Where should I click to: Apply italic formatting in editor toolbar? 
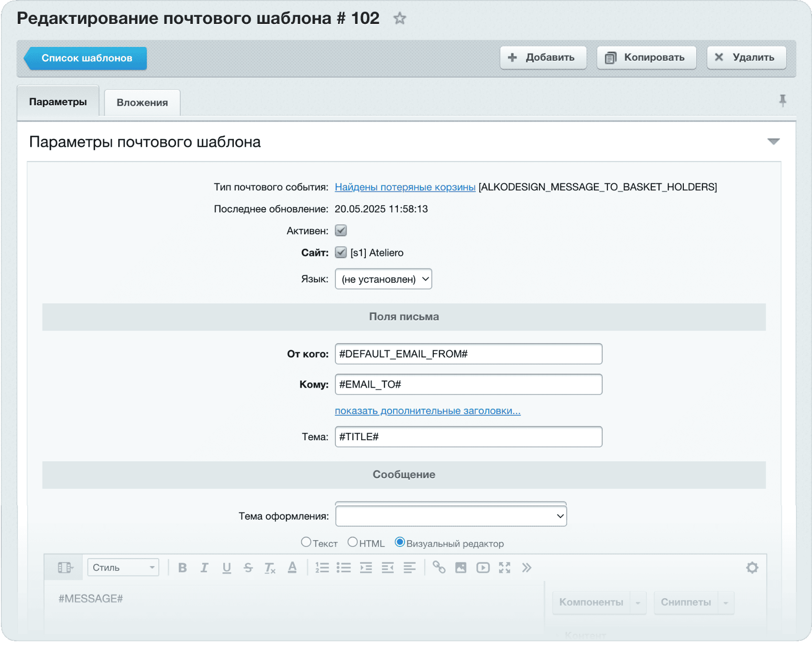[204, 568]
